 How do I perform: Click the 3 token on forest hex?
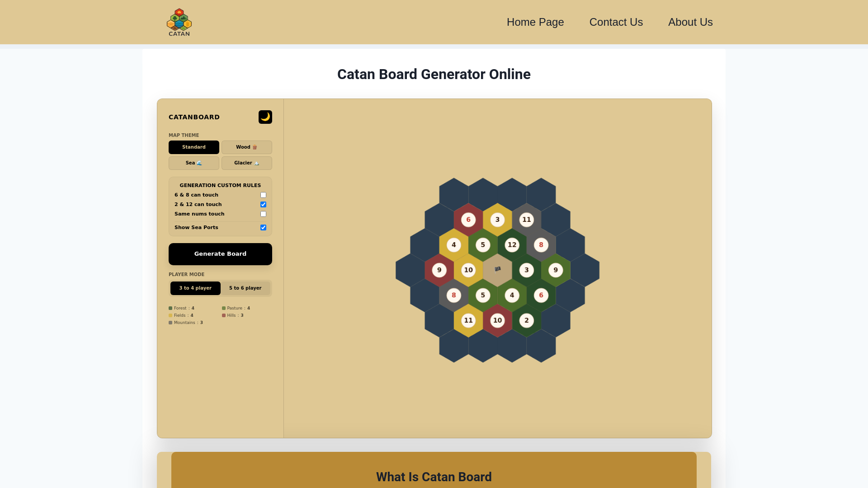click(x=527, y=270)
